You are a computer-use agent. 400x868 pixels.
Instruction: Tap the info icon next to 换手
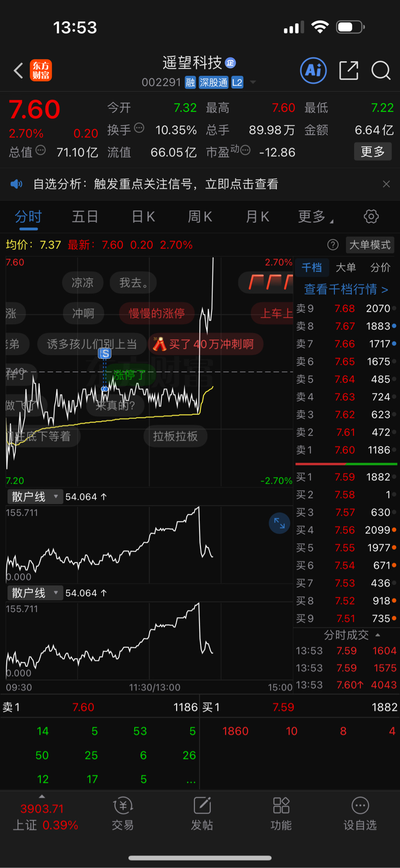(139, 128)
